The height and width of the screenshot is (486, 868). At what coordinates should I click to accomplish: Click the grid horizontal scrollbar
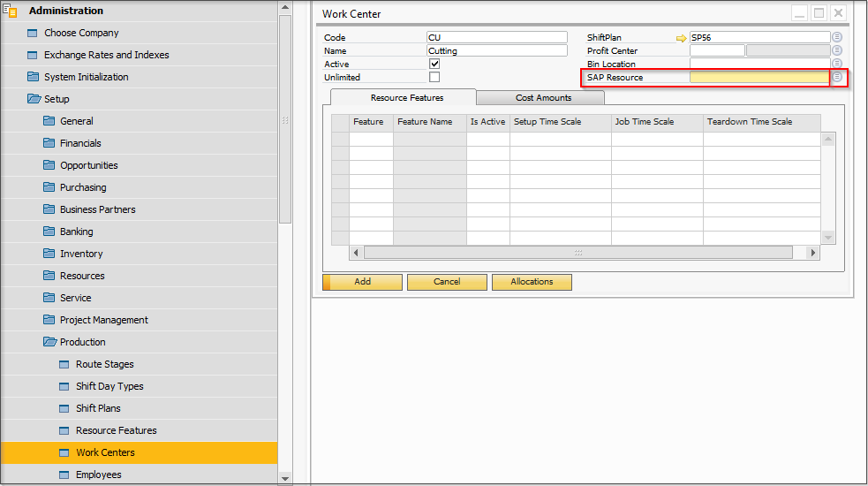(x=578, y=253)
